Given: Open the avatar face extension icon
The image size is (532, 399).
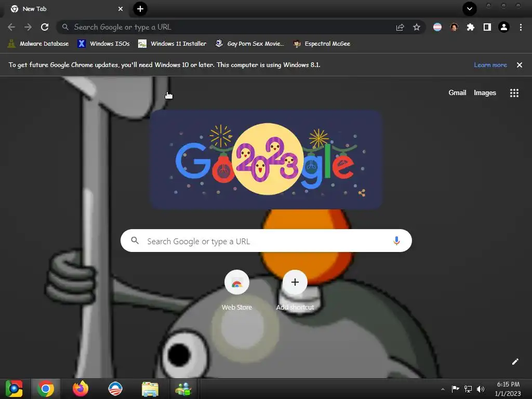Looking at the screenshot, I should (x=454, y=27).
